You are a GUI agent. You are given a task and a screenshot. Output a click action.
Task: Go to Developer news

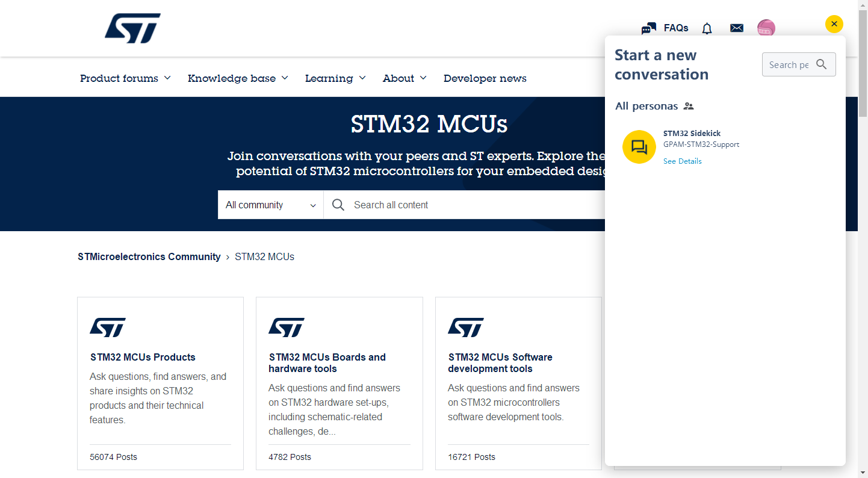[x=485, y=78]
